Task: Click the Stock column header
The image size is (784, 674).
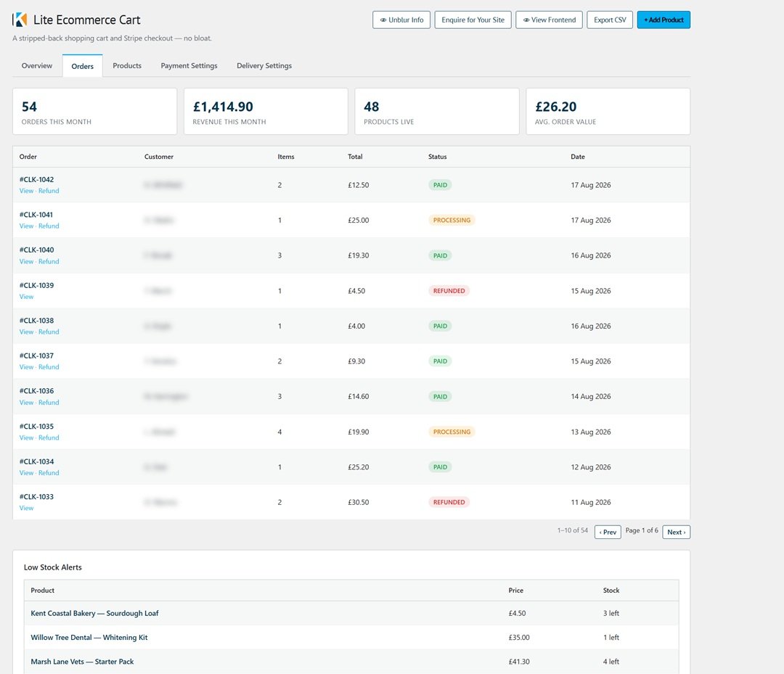Action: (x=611, y=590)
